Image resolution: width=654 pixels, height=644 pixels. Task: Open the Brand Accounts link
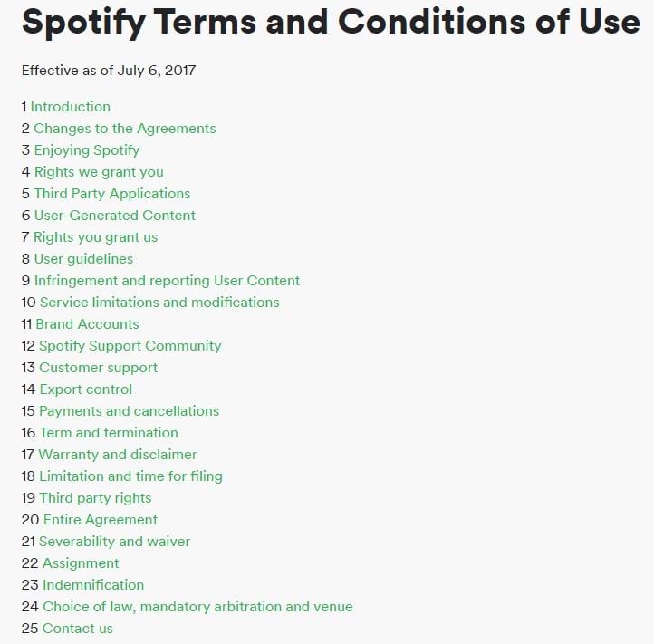(87, 324)
